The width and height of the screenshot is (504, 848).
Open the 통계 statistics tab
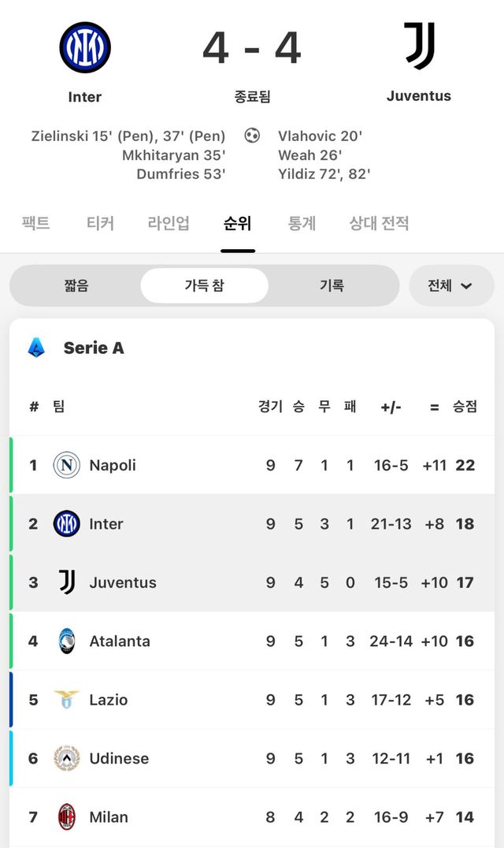pos(302,223)
